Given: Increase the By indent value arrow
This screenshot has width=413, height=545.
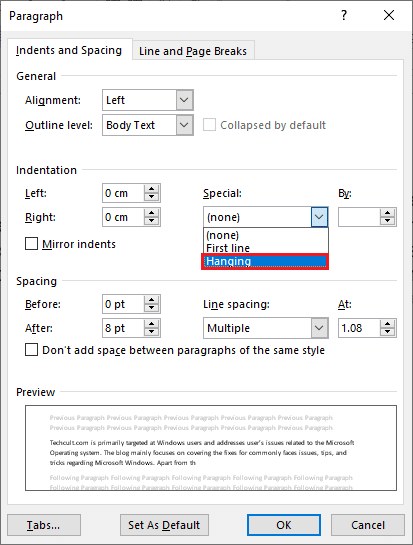Looking at the screenshot, I should point(387,213).
